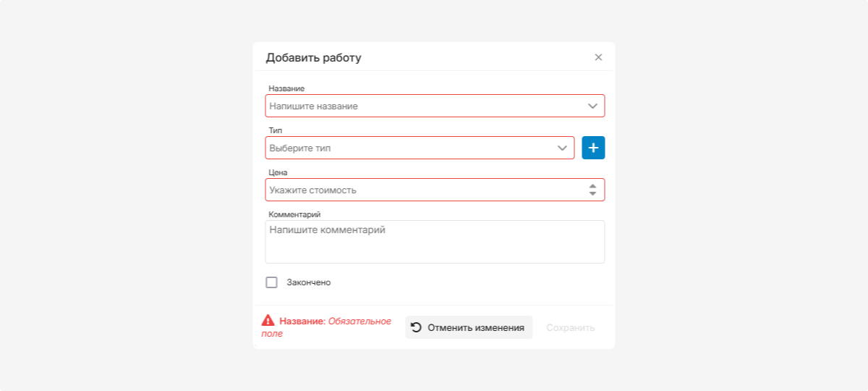Click the Закончено checkbox label text

click(309, 282)
